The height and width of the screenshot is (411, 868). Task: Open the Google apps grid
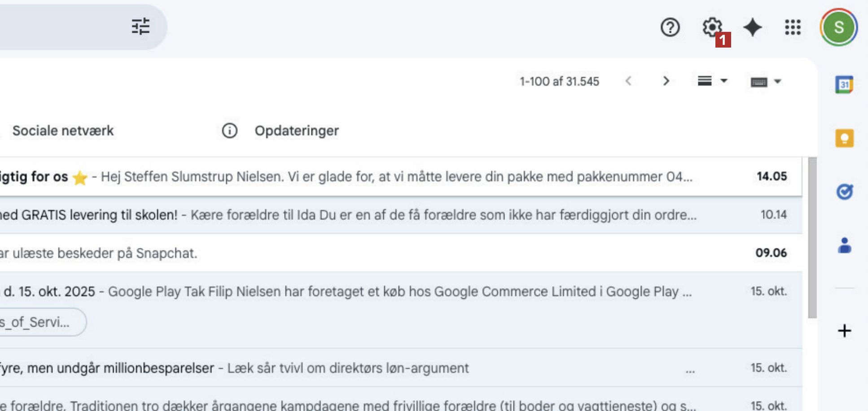pyautogui.click(x=793, y=27)
